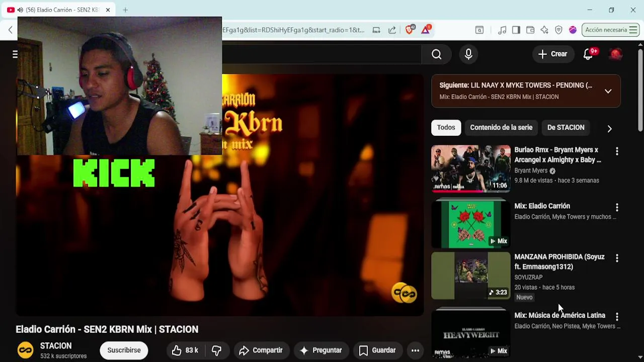Mute tab via speaker icon on tab
Image resolution: width=644 pixels, height=362 pixels.
(20, 10)
